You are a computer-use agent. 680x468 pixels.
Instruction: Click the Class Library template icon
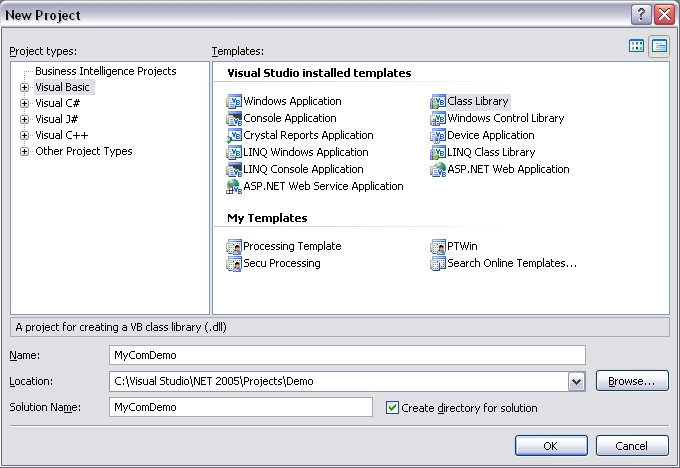click(438, 101)
